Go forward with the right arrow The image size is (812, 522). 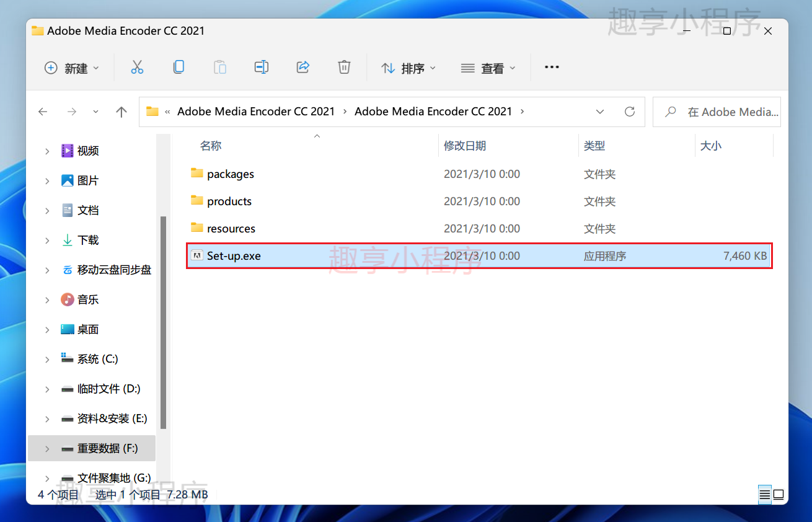(72, 112)
